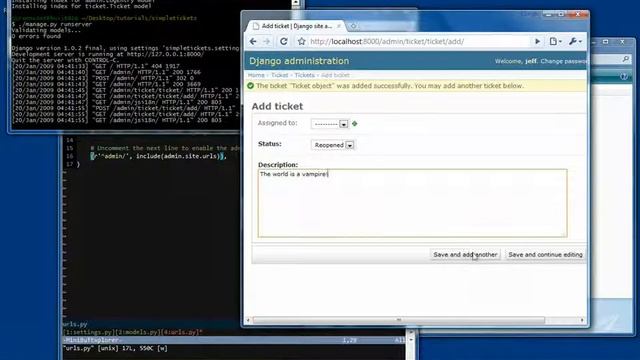Open the Ticket breadcrumb link
Image resolution: width=640 pixels, height=360 pixels.
280,75
